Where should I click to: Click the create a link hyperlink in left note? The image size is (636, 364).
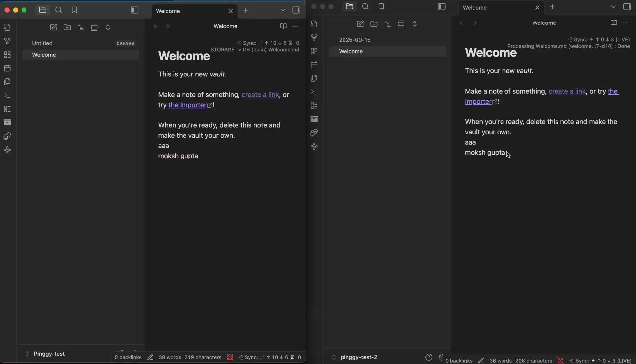(260, 95)
